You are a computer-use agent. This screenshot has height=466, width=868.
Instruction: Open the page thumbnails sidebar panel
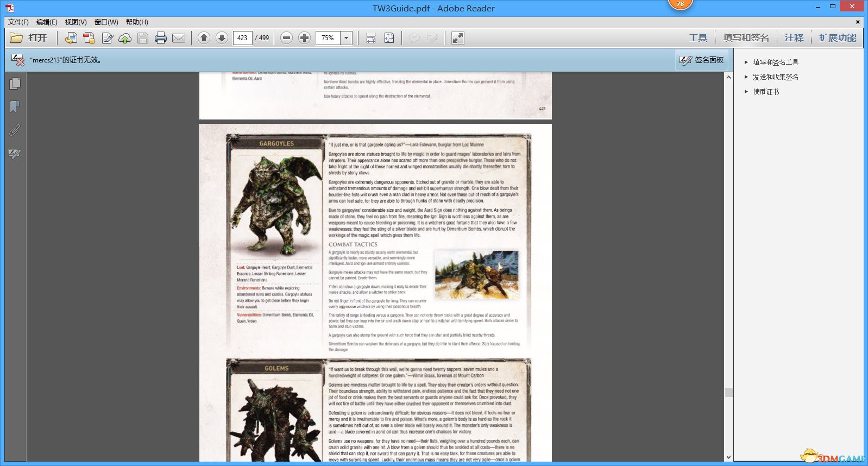(15, 83)
